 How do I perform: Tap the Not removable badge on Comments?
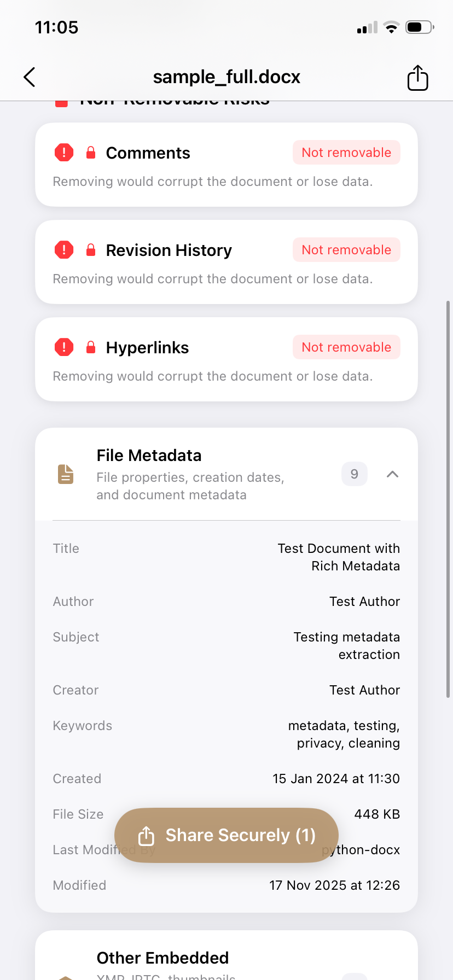coord(346,153)
